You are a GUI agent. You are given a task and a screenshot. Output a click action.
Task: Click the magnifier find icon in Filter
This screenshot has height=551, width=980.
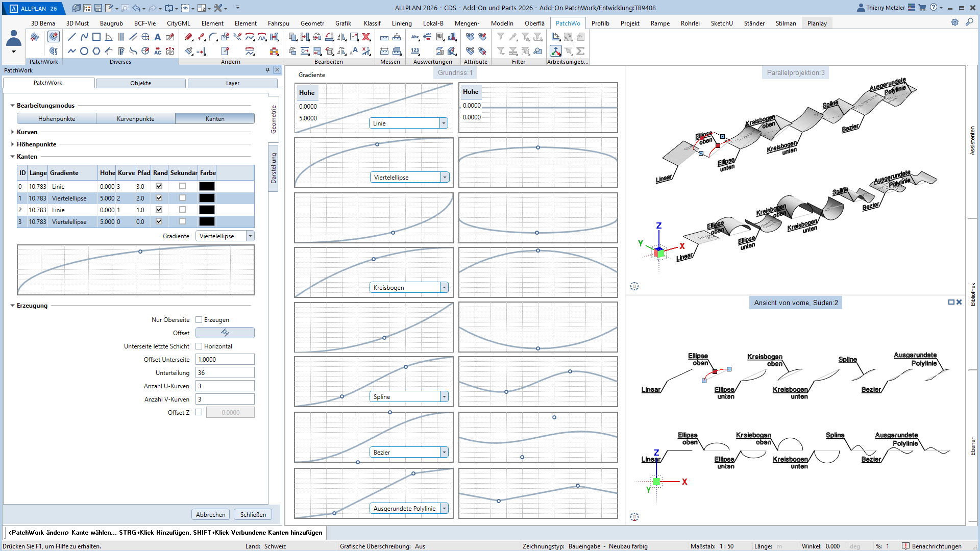coord(537,51)
